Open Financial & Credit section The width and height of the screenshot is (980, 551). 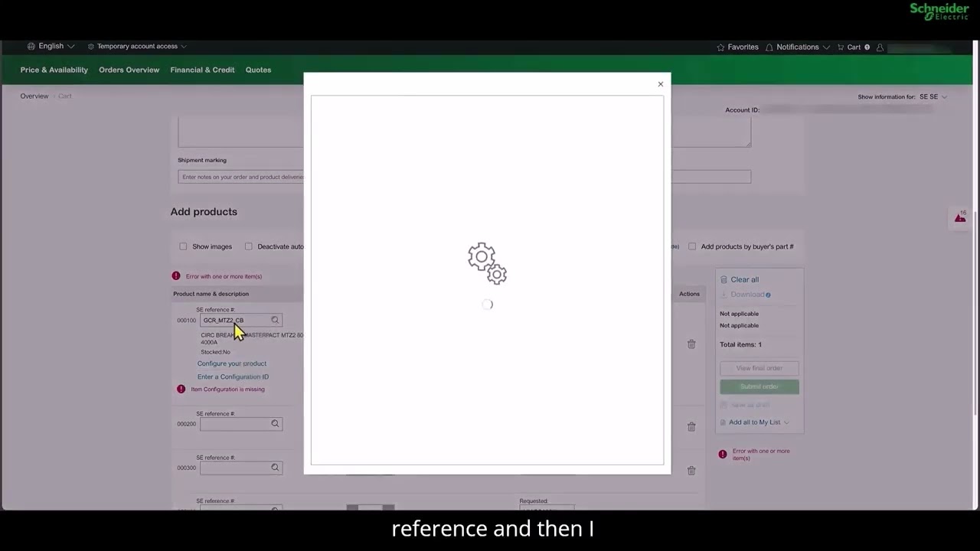point(202,70)
